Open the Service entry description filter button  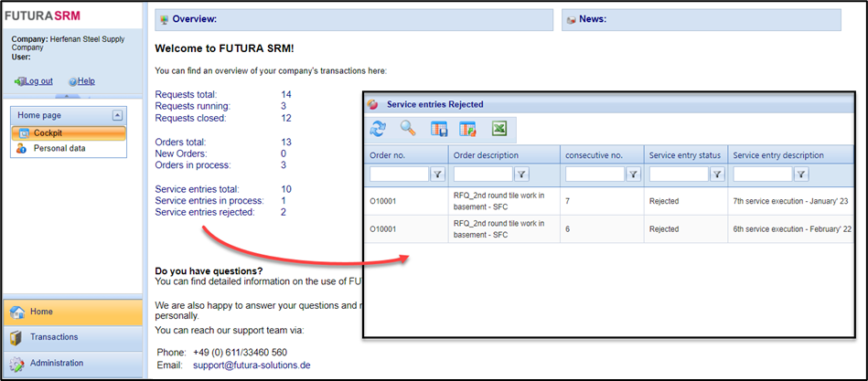point(801,174)
